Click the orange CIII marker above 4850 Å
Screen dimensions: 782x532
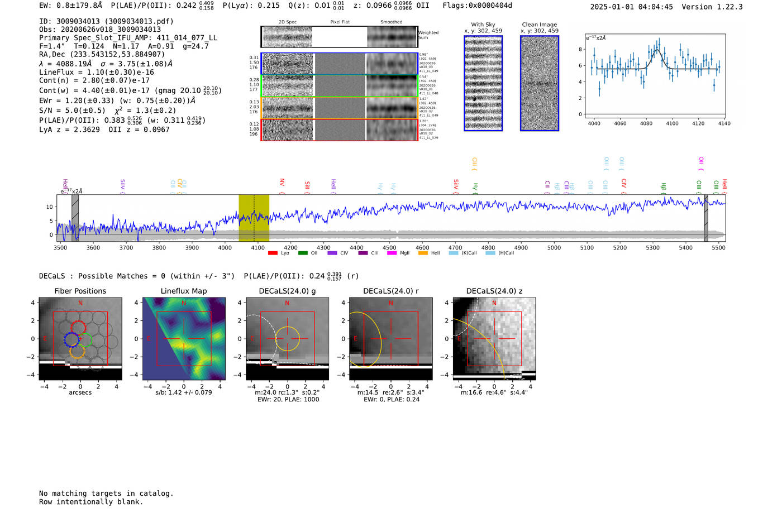tap(474, 164)
